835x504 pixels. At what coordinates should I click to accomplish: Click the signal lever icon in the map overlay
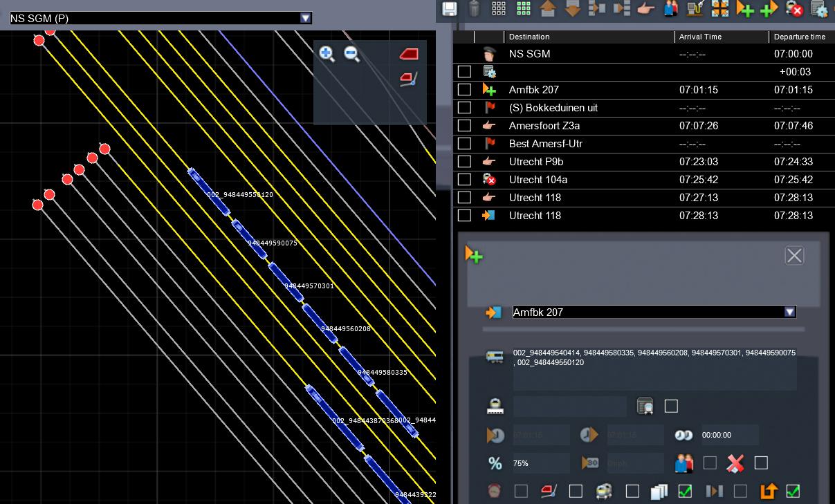(x=409, y=79)
